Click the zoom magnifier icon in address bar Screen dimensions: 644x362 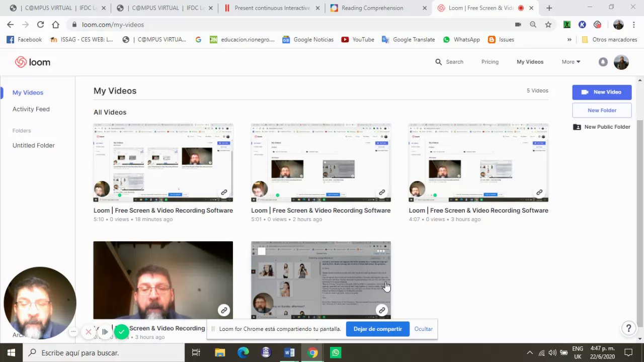[x=533, y=25]
